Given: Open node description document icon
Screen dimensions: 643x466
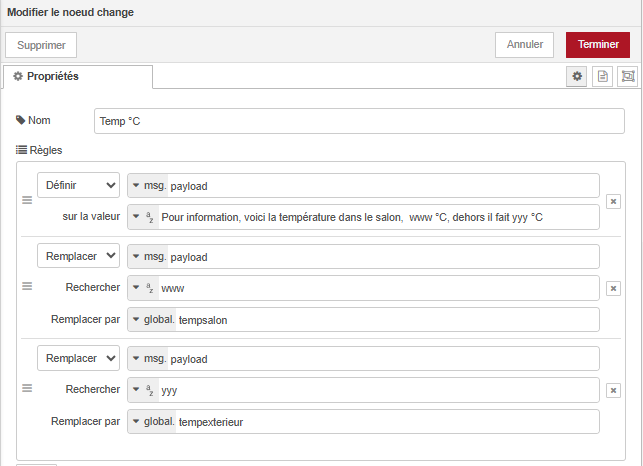Looking at the screenshot, I should click(x=602, y=76).
